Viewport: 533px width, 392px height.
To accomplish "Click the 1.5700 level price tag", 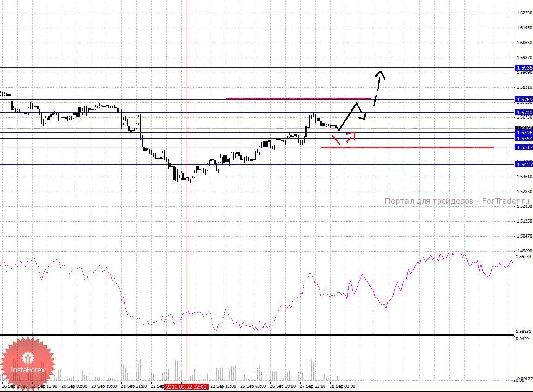I will pyautogui.click(x=524, y=113).
